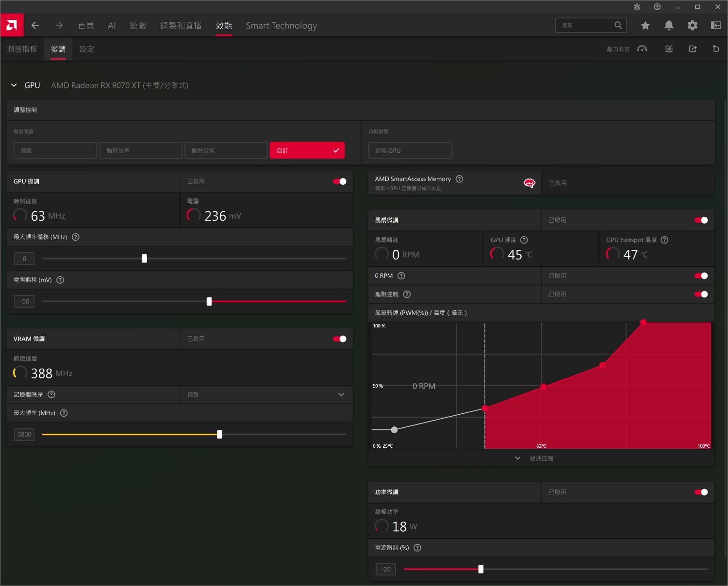Open notifications bell icon
The width and height of the screenshot is (728, 586).
click(x=669, y=25)
